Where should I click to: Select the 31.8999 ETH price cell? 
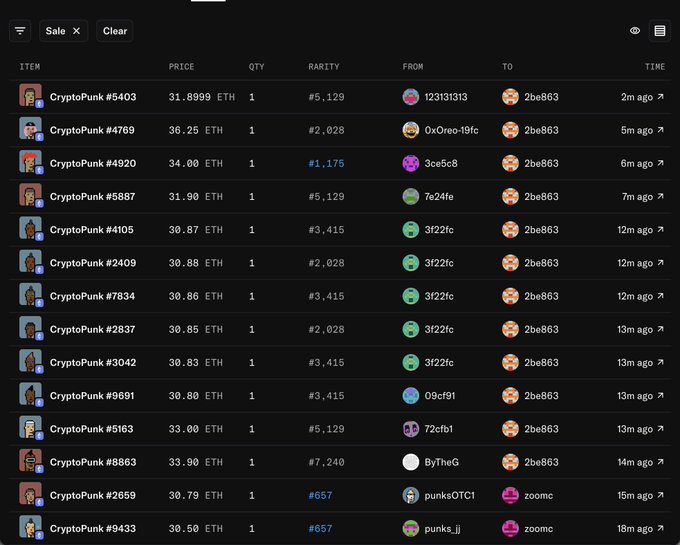point(202,97)
